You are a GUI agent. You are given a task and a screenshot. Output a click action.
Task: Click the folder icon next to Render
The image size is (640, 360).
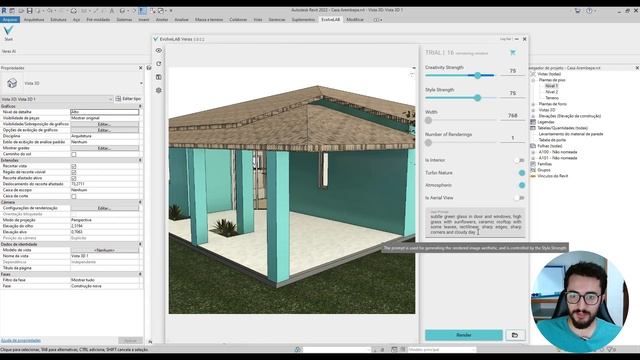pos(515,335)
